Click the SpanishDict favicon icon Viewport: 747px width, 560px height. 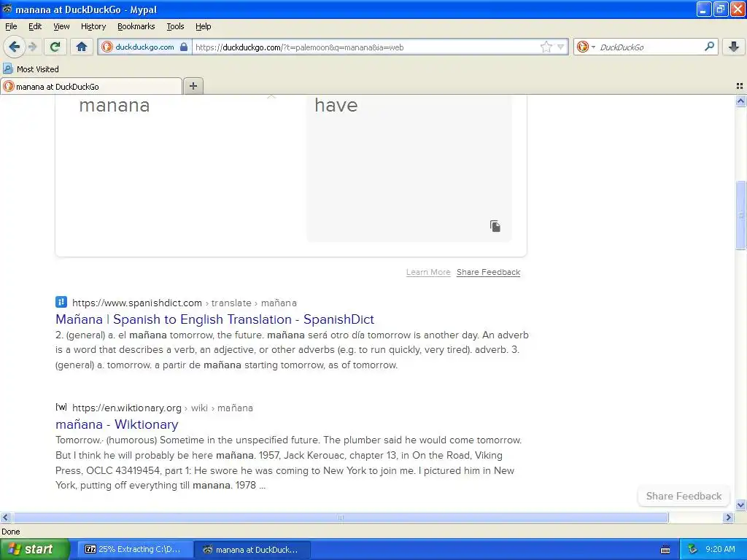coord(61,302)
